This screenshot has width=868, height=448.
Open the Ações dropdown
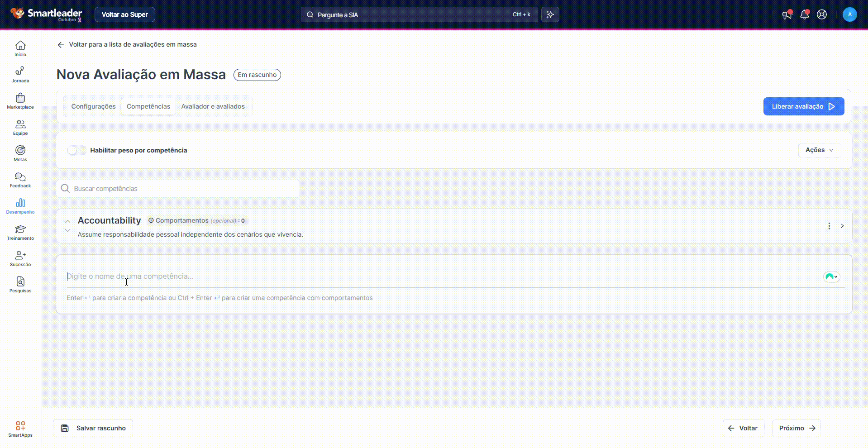pyautogui.click(x=819, y=150)
